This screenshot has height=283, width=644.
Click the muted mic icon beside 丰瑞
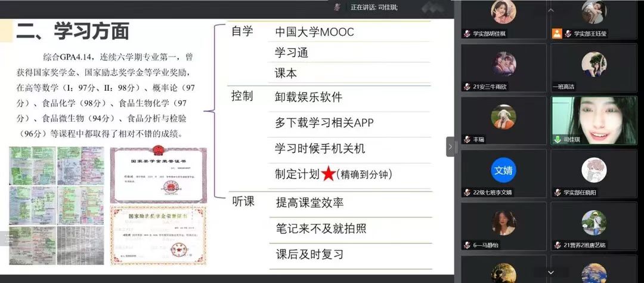pos(467,139)
